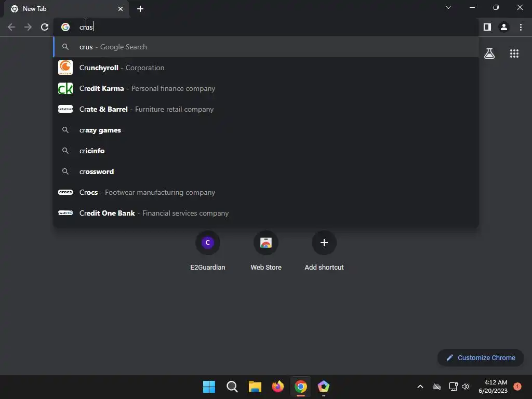
Task: Open the volume speaker tray icon
Action: pyautogui.click(x=465, y=387)
